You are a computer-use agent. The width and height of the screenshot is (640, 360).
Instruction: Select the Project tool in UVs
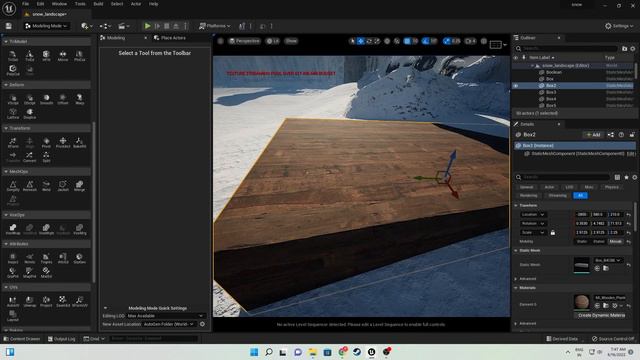click(46, 302)
